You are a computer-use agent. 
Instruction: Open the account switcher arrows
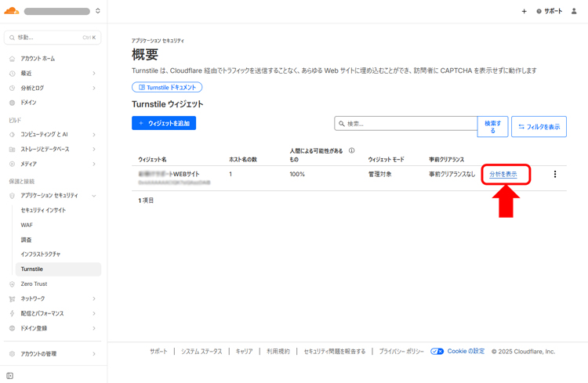point(98,11)
